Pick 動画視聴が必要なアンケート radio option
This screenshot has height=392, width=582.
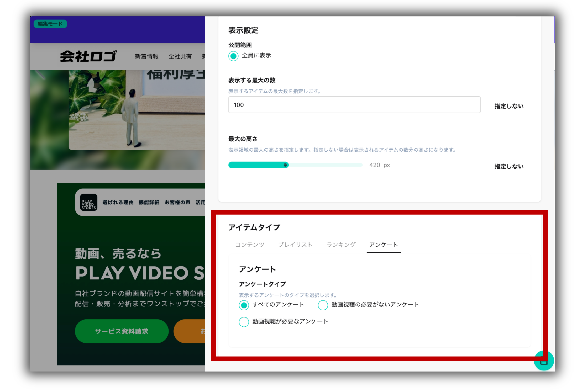244,322
